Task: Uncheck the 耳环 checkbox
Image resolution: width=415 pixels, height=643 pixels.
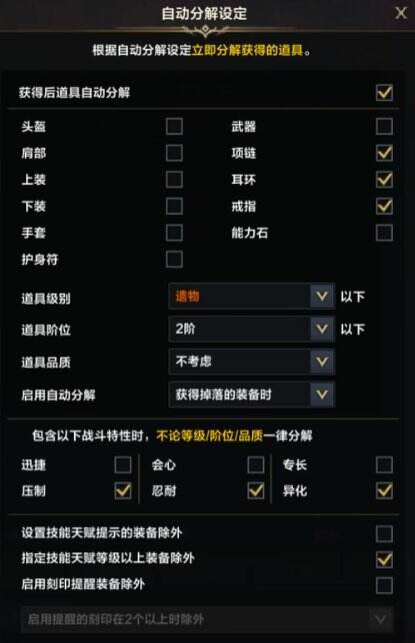Action: (384, 180)
